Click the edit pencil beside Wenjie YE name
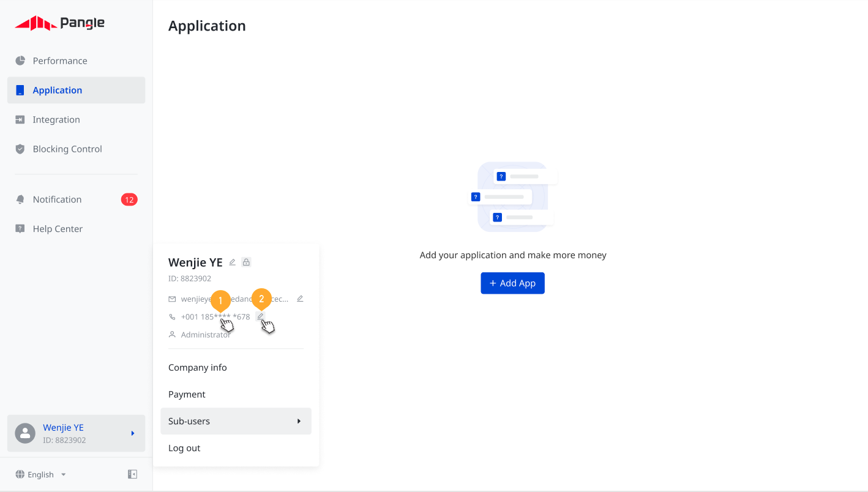Image resolution: width=868 pixels, height=492 pixels. [232, 263]
